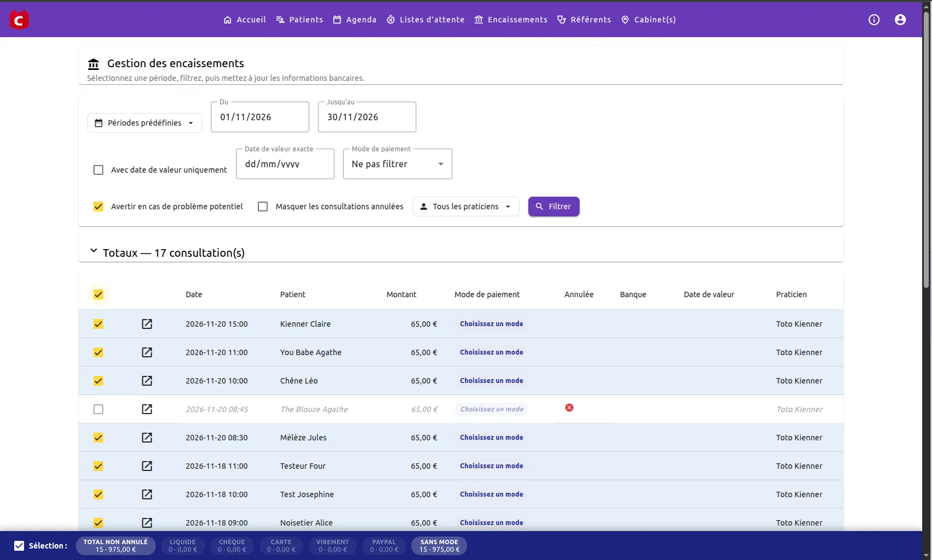Choose a payment mode for Kienner Claire

[492, 324]
